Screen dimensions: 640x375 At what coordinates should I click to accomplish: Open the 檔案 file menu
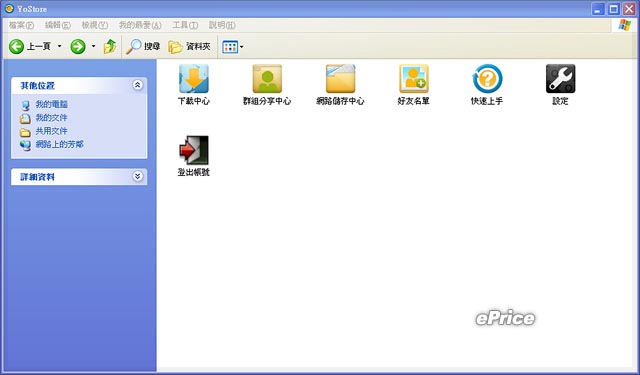coord(21,25)
